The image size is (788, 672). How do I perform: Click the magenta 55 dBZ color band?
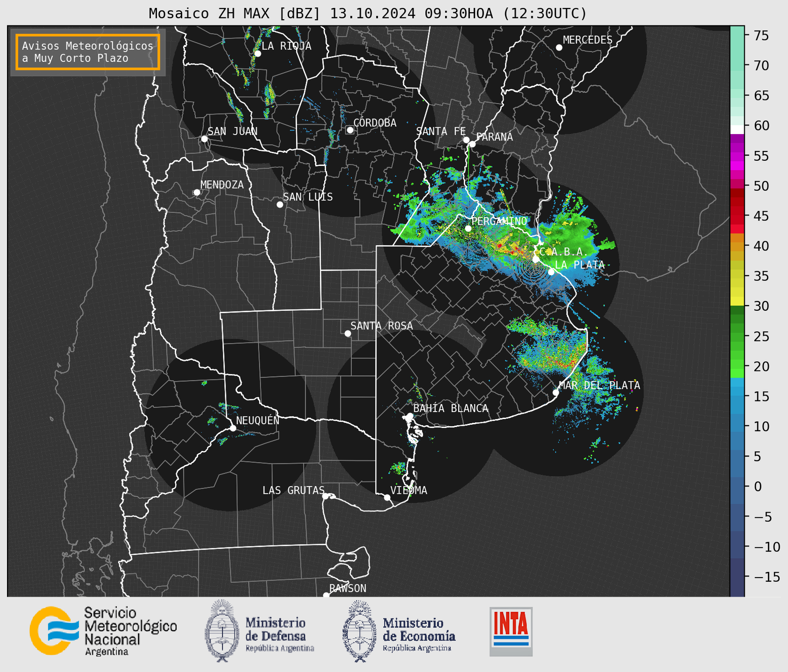737,156
